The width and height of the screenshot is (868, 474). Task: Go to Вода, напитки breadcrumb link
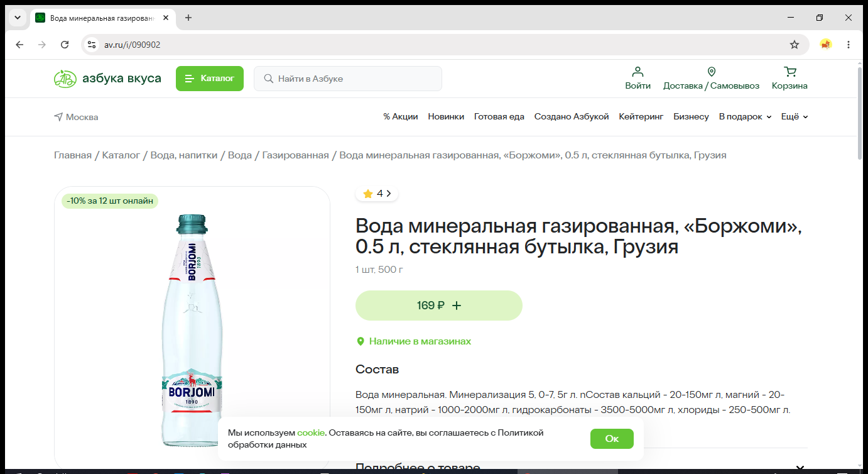[x=184, y=155]
